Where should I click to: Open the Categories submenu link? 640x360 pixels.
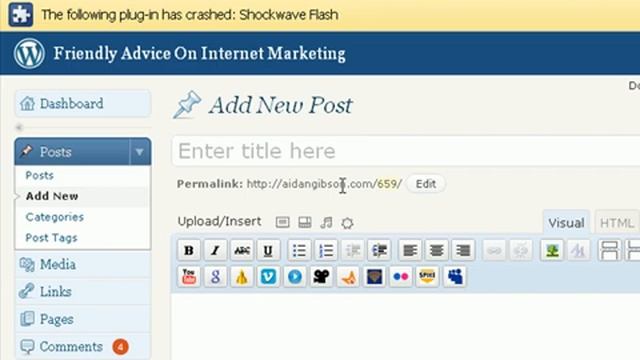pyautogui.click(x=55, y=217)
